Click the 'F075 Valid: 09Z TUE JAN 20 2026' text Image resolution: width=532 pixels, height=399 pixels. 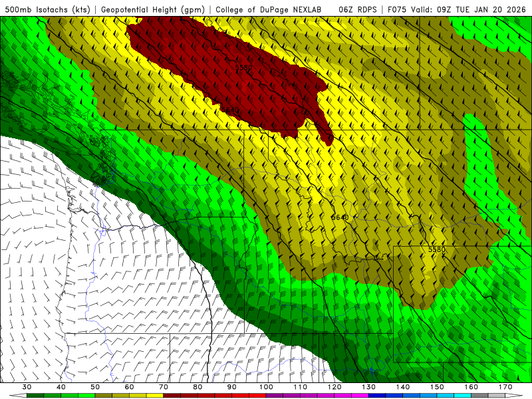click(x=457, y=9)
